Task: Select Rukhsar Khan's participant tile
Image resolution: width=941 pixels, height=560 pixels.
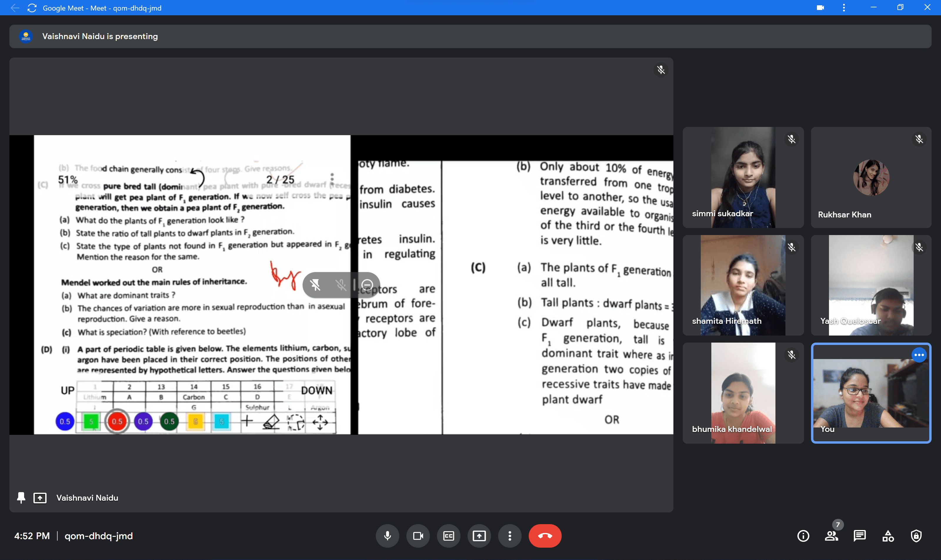Action: 871,177
